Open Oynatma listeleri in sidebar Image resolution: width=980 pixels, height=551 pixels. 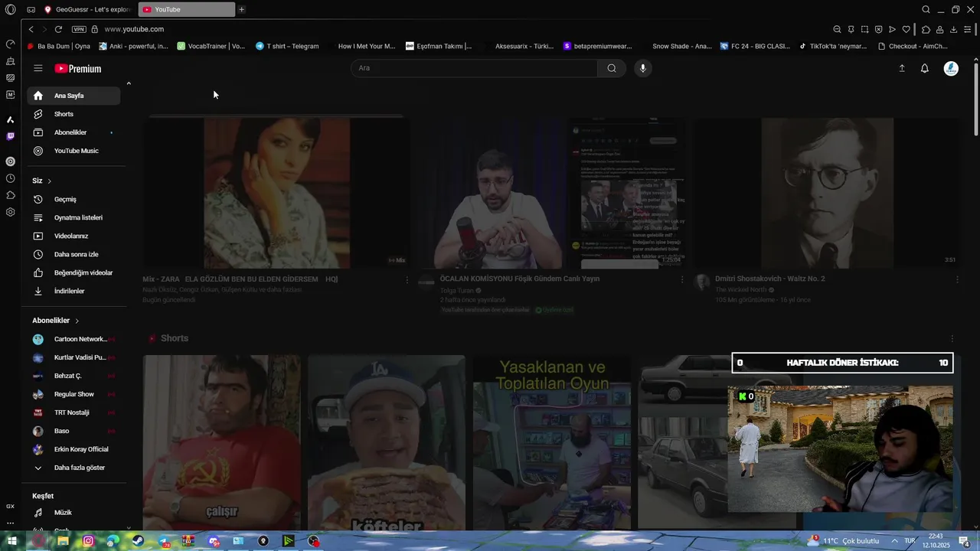(73, 217)
